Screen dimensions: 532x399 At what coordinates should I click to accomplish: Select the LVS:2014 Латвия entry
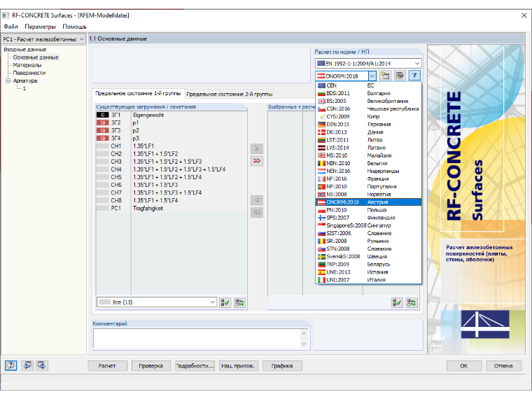point(368,148)
